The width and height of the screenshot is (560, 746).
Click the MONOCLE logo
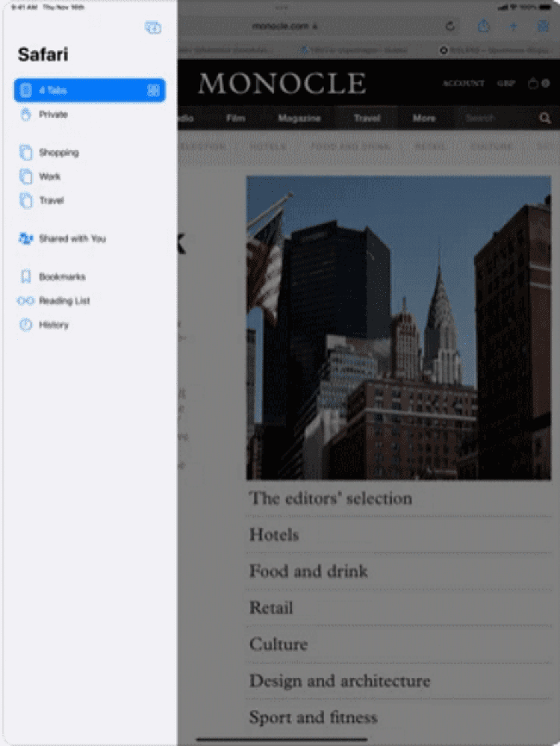click(282, 83)
